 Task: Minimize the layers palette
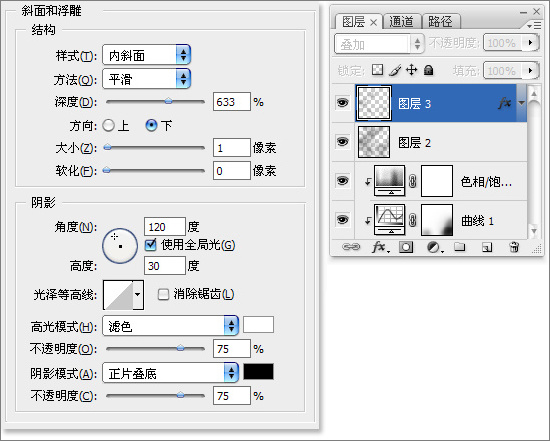click(x=523, y=12)
